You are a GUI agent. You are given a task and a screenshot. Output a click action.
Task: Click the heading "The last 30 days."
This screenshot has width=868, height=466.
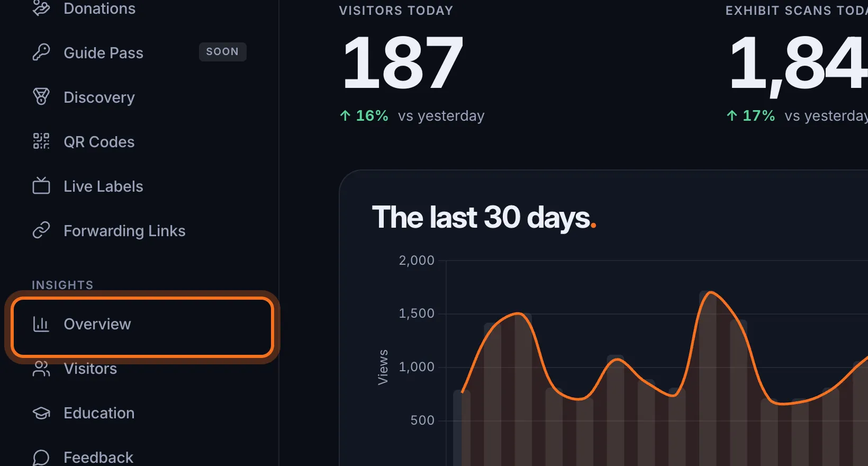tap(484, 217)
